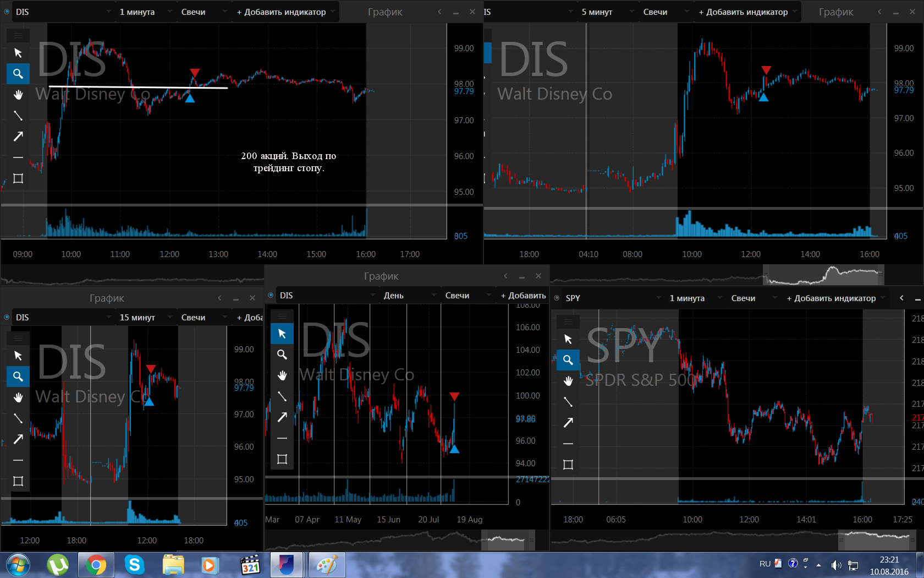Select the arrow tool in DIS День chart
924x578 pixels.
point(282,417)
